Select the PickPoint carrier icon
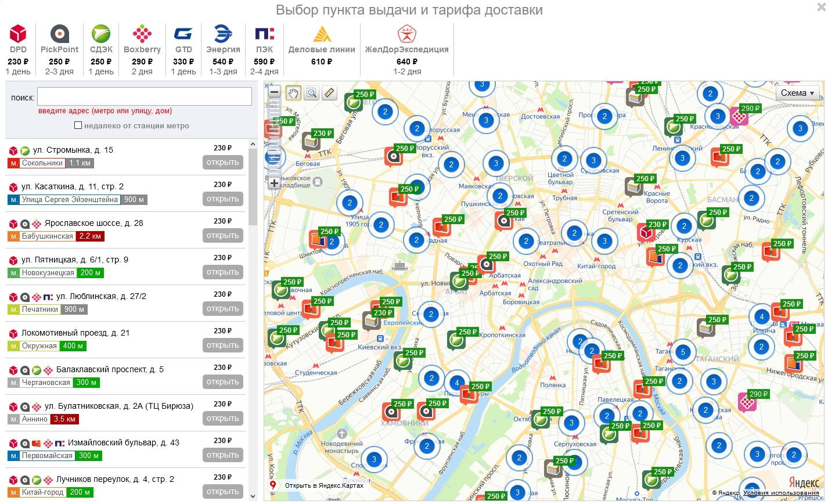This screenshot has width=828, height=504. pos(60,33)
